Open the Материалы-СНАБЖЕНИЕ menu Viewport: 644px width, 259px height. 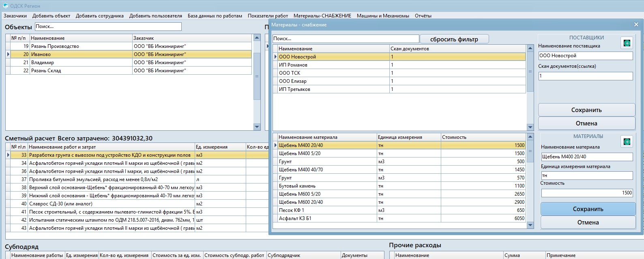coord(322,16)
